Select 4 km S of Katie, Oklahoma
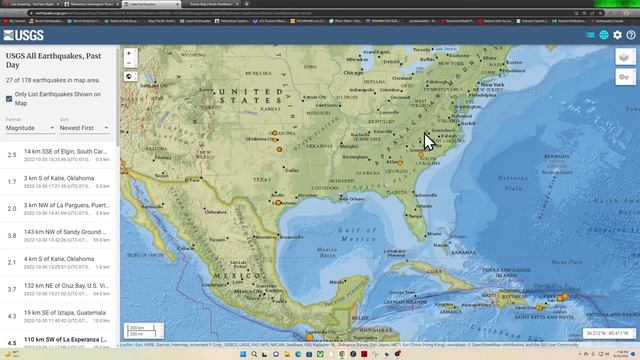Viewport: 640px width, 360px height. (59, 262)
